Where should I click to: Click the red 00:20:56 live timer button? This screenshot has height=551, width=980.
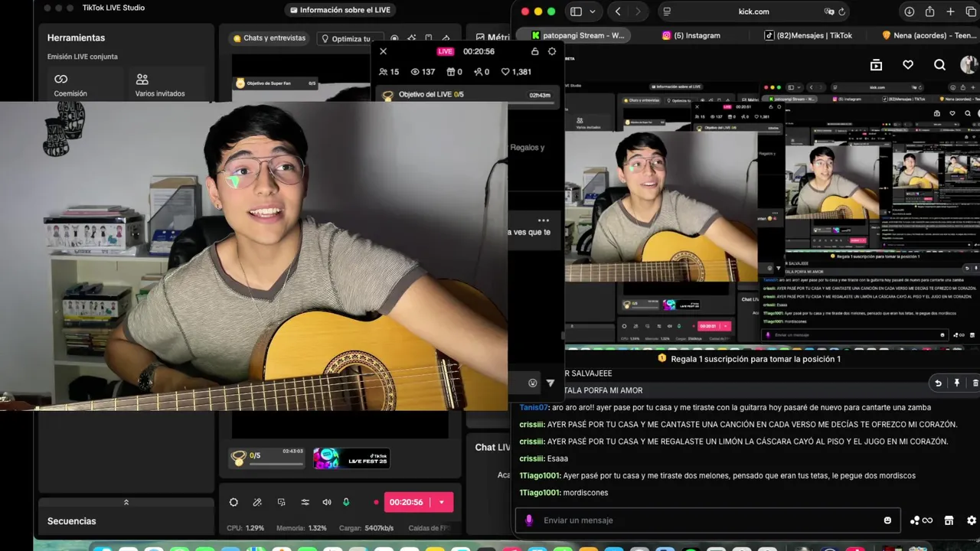[406, 502]
